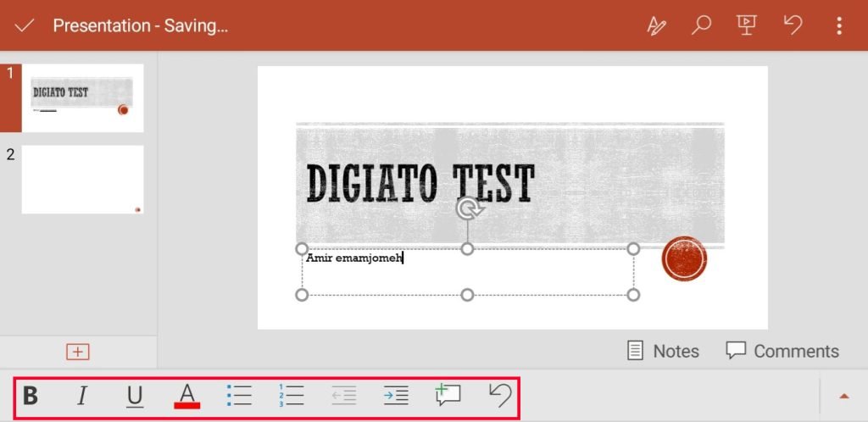This screenshot has width=868, height=422.
Task: Start the slideshow presentation
Action: click(x=746, y=25)
